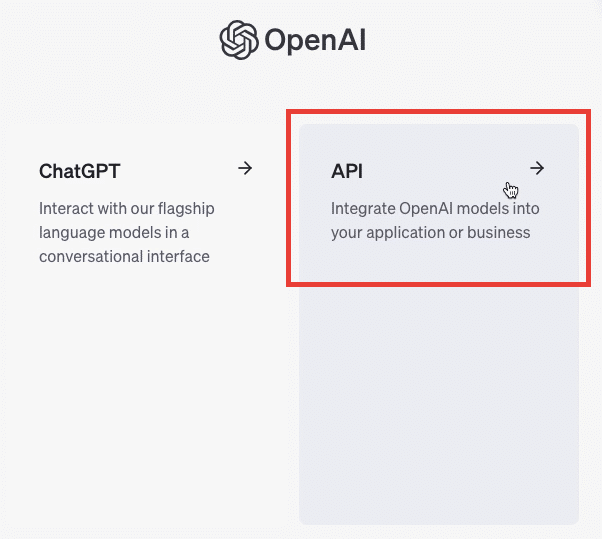Choose the ChatGPT option card
The image size is (602, 539).
[146, 324]
